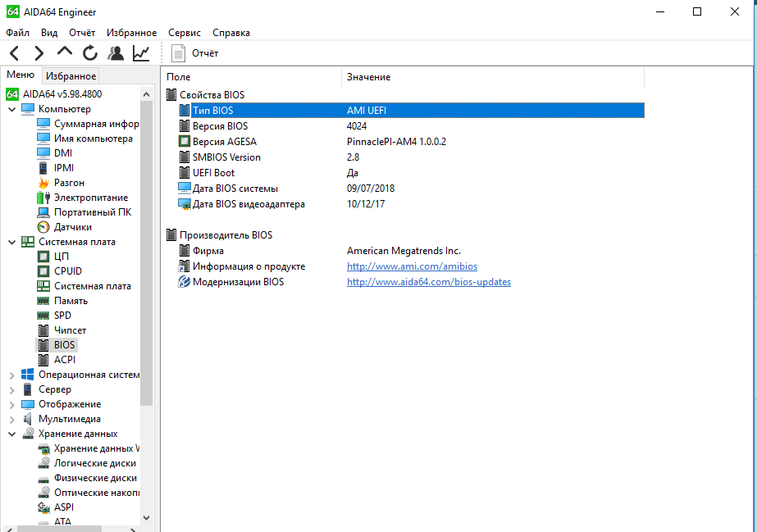Refresh the current page
Image resolution: width=757 pixels, height=532 pixels.
pyautogui.click(x=89, y=53)
